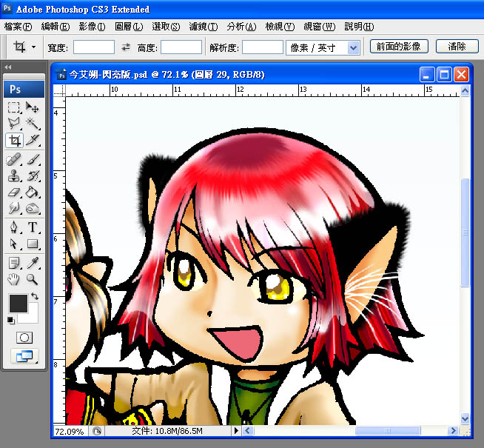Image resolution: width=484 pixels, height=448 pixels.
Task: Click the scroll down arrow
Action: (465, 418)
